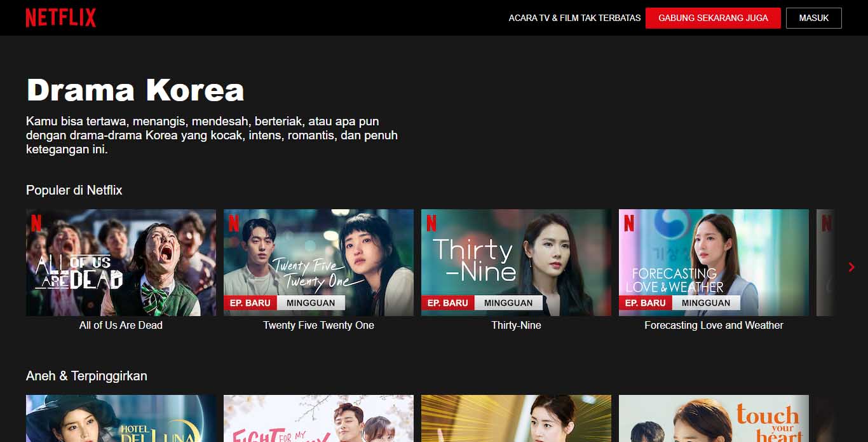
Task: Open the Hotel Del Luna thumbnail
Action: [x=121, y=418]
